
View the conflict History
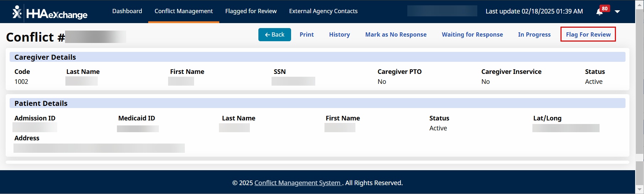pos(339,34)
